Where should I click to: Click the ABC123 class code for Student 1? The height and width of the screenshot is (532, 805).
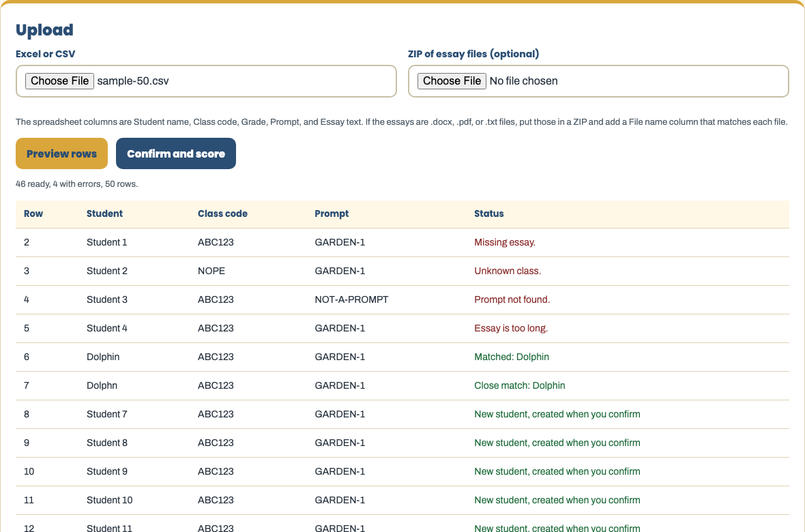[x=216, y=242]
